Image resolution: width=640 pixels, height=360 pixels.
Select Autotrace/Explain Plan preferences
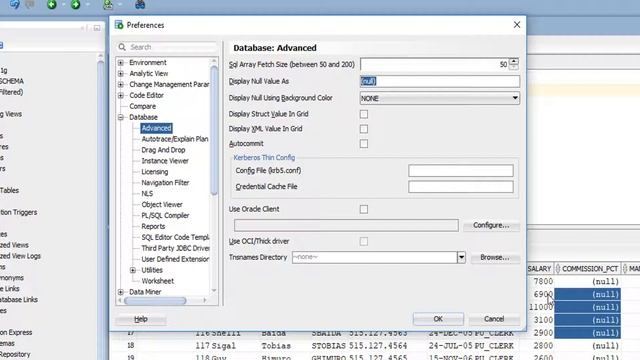[175, 139]
